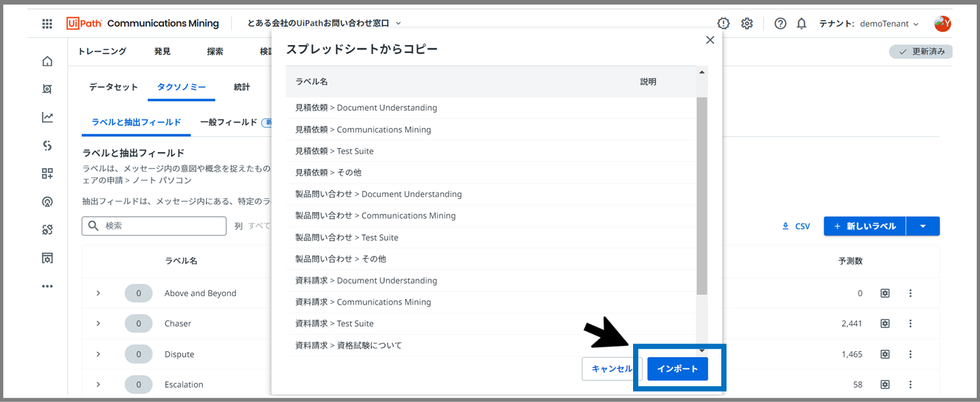Viewport: 980px width, 402px height.
Task: Switch to the 発見 tab
Action: (x=162, y=52)
